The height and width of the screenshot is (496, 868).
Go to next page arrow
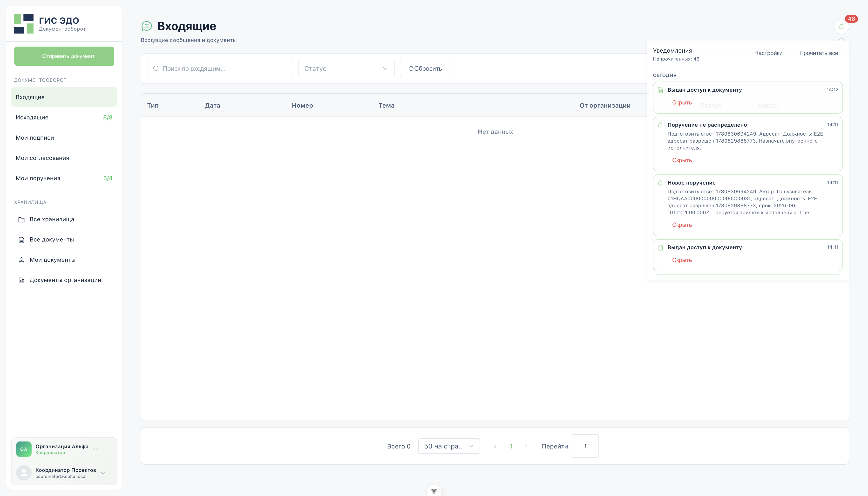click(526, 446)
